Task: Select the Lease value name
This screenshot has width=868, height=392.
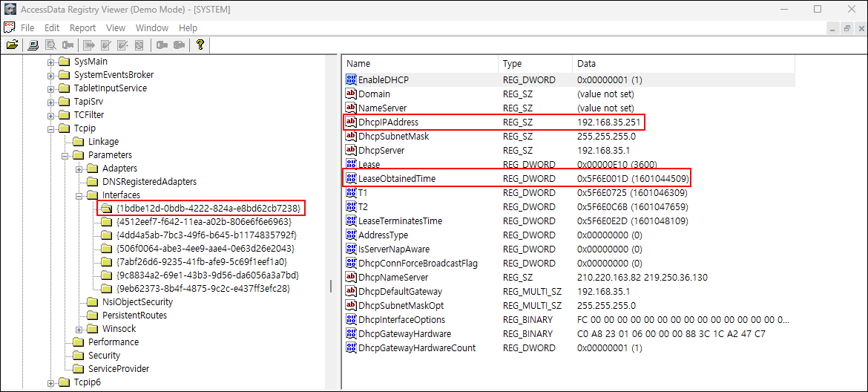Action: (369, 164)
